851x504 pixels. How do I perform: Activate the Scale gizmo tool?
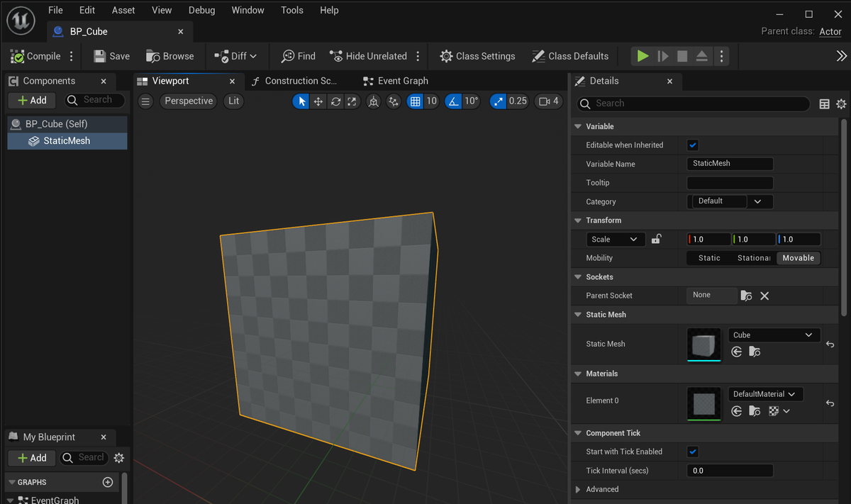pyautogui.click(x=352, y=101)
